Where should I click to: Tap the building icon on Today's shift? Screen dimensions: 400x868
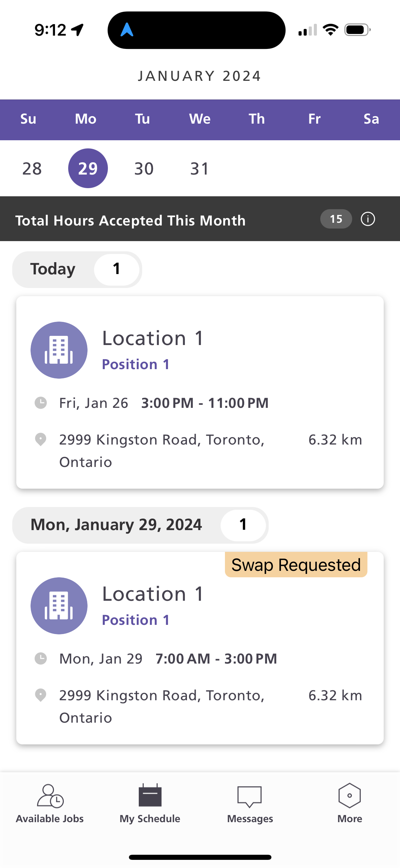[59, 350]
